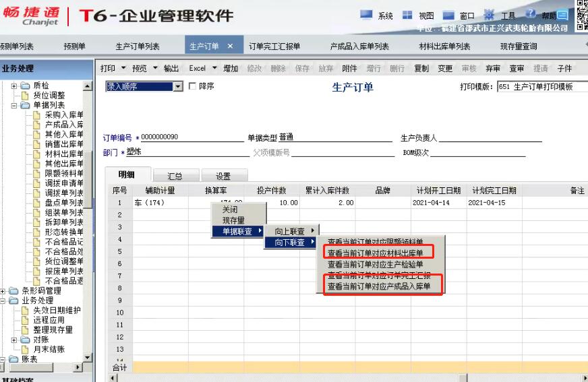Click the 子件 toolbar button
Viewport: 588px width, 382px height.
tap(564, 68)
